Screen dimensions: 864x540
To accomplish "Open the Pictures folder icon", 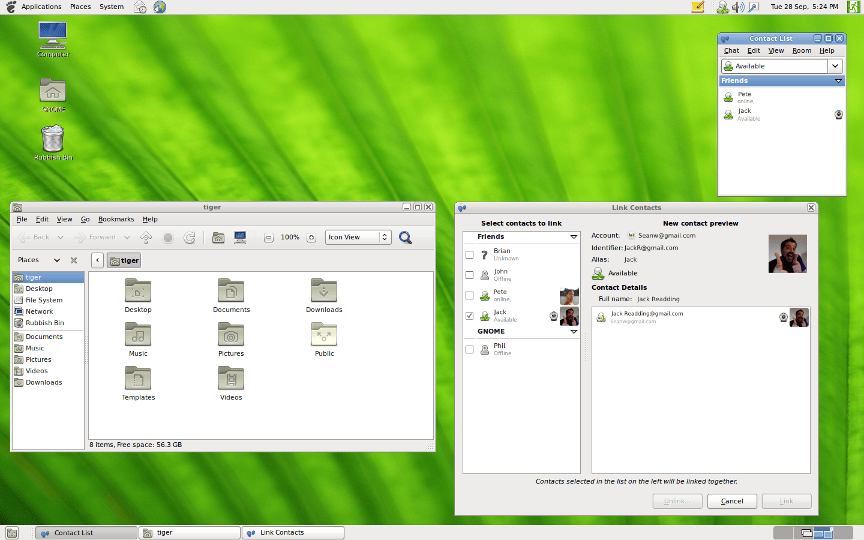I will coord(231,335).
